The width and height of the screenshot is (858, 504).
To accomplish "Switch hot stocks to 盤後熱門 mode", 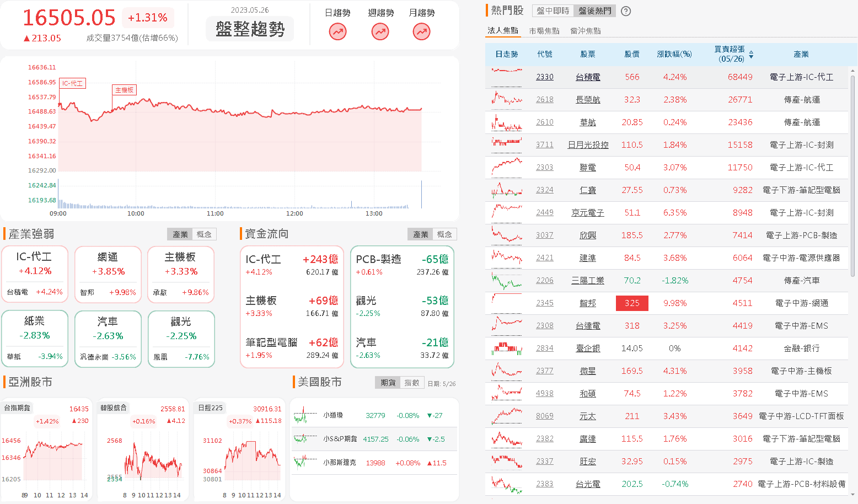I will tap(595, 11).
